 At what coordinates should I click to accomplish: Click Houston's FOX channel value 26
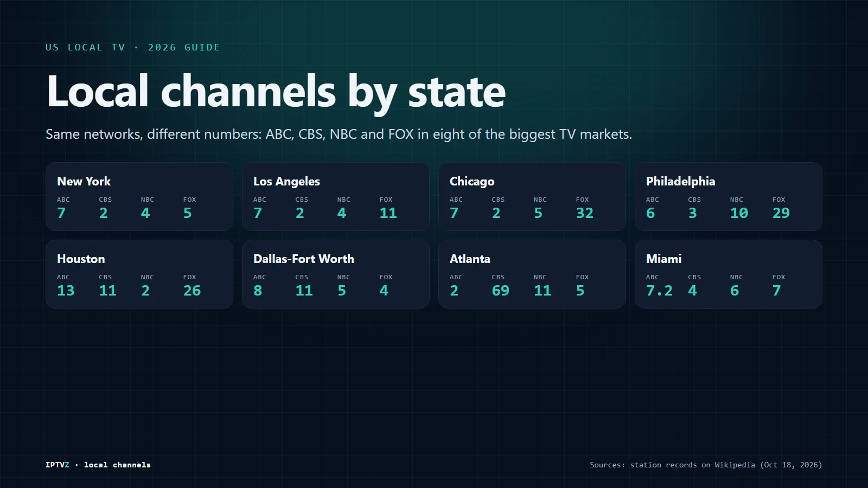tap(192, 291)
